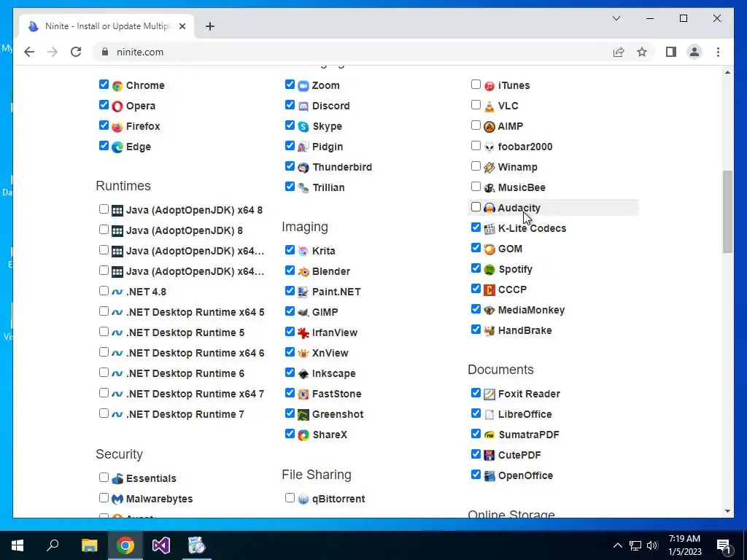Open Chrome's share this page icon
This screenshot has height=560, width=747.
click(x=619, y=52)
